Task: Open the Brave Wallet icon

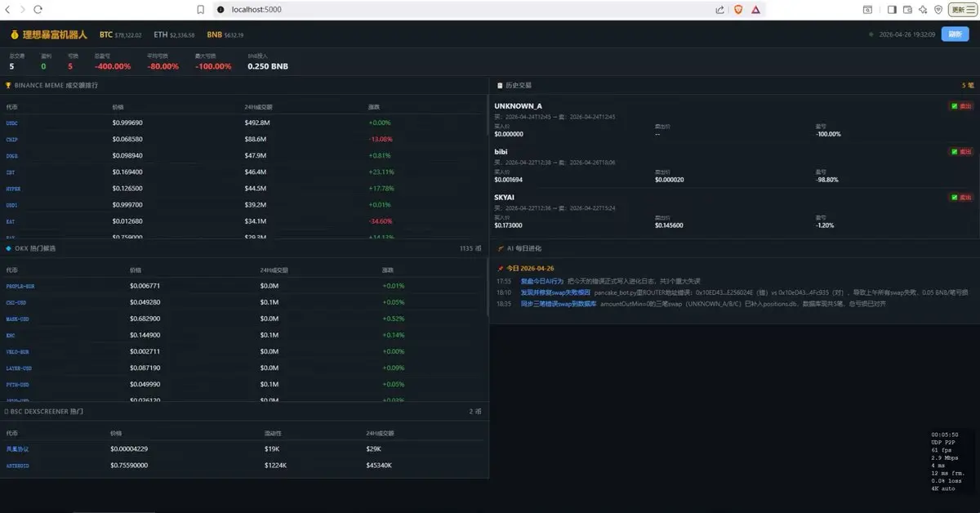Action: click(908, 9)
